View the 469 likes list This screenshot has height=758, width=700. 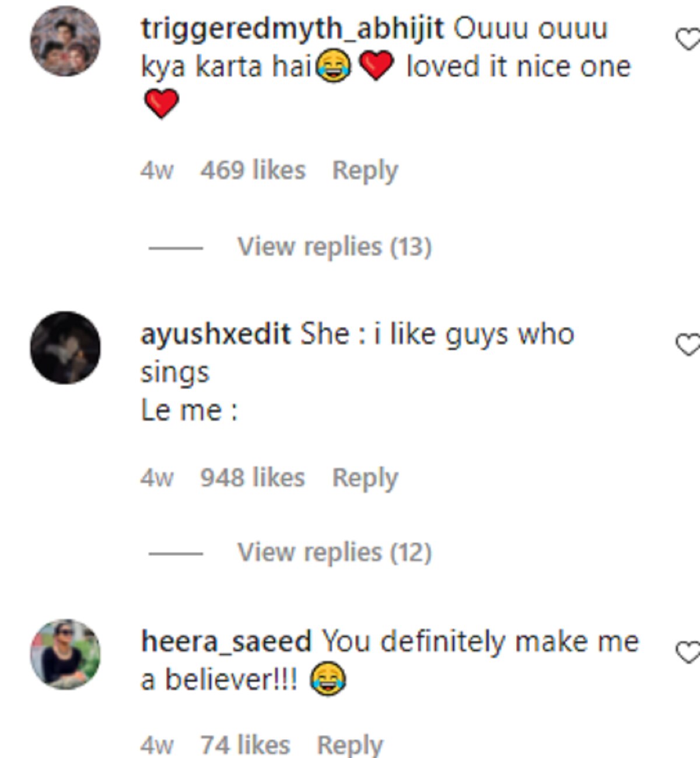pos(253,171)
